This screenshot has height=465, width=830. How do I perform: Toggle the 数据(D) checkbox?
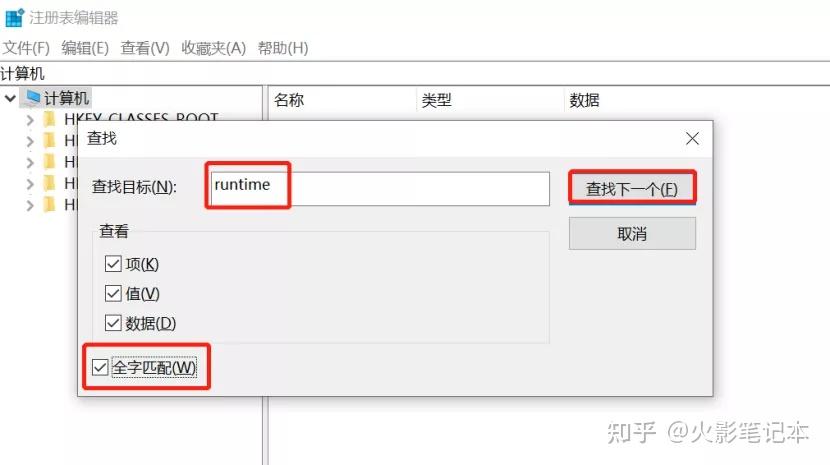113,323
